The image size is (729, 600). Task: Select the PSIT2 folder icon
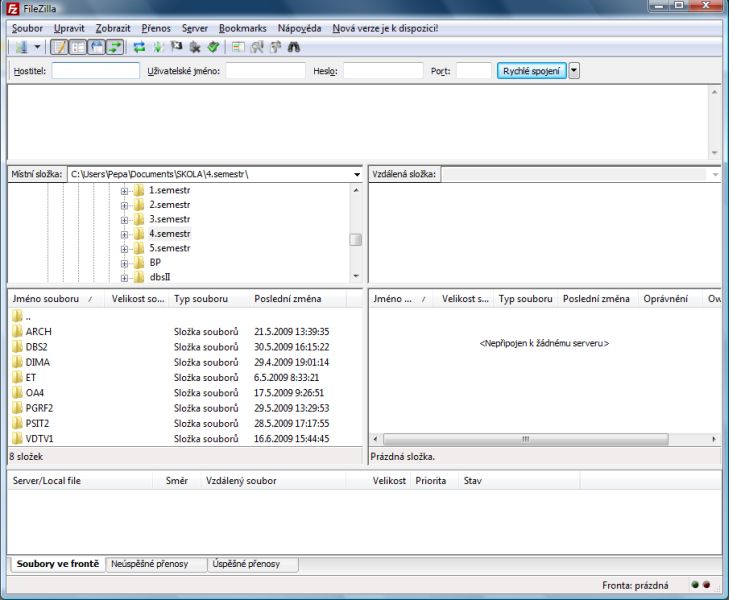click(17, 423)
